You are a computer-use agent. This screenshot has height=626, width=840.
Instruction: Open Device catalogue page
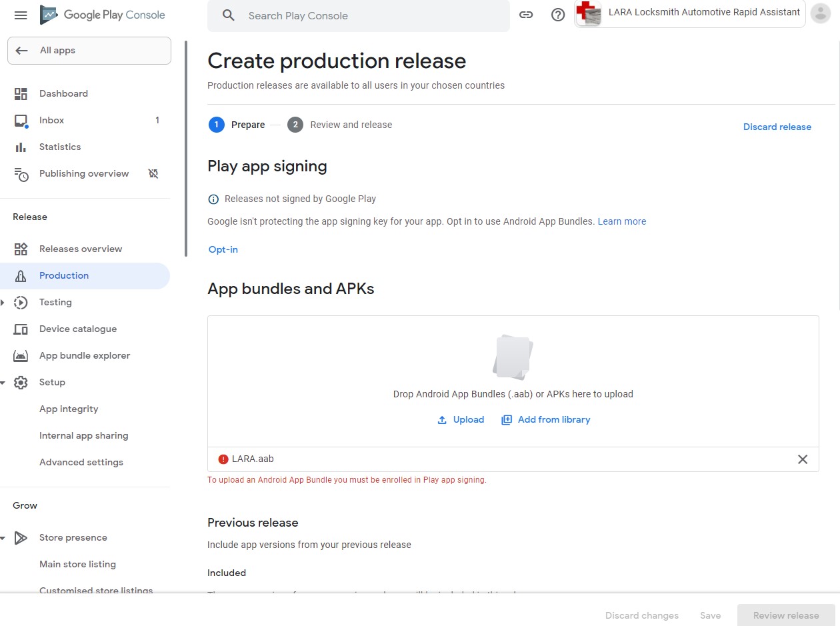click(77, 329)
